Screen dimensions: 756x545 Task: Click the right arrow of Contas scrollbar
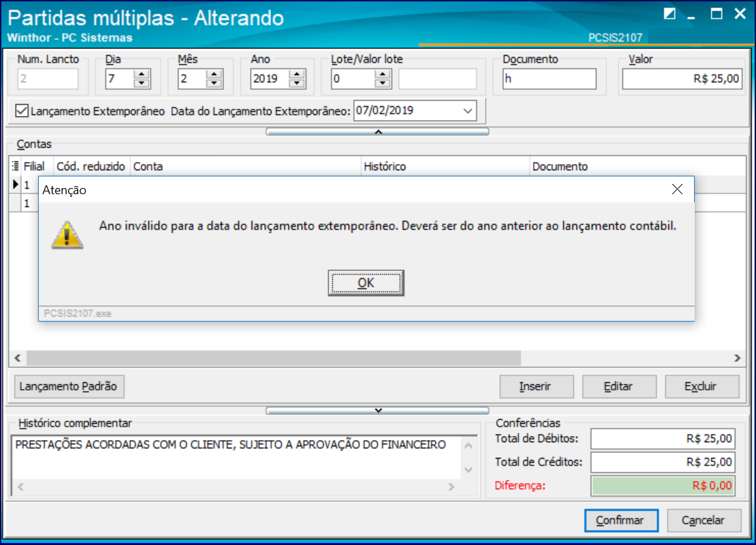(x=737, y=358)
